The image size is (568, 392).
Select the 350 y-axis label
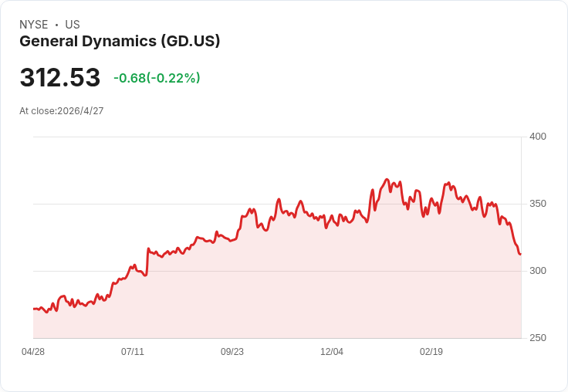coord(538,204)
